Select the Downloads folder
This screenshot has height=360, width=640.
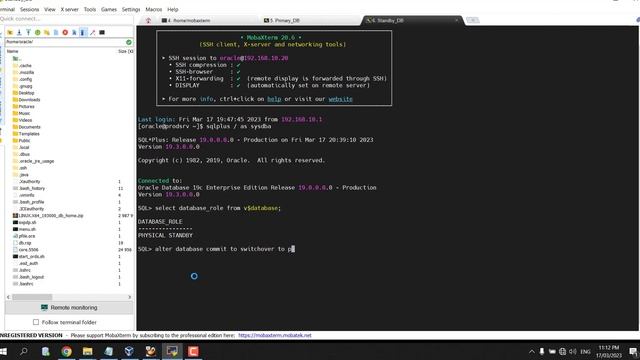pyautogui.click(x=29, y=100)
